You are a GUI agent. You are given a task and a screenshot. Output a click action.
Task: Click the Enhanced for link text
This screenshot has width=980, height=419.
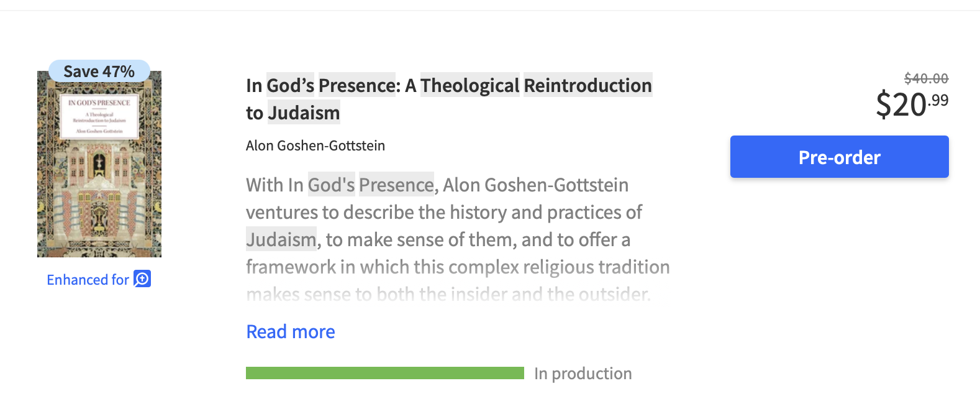88,280
